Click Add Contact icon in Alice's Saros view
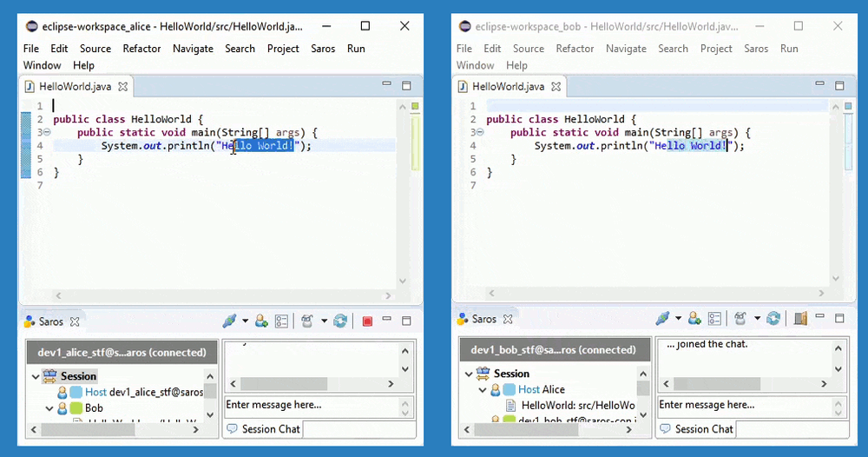Viewport: 868px width, 457px height. (261, 321)
